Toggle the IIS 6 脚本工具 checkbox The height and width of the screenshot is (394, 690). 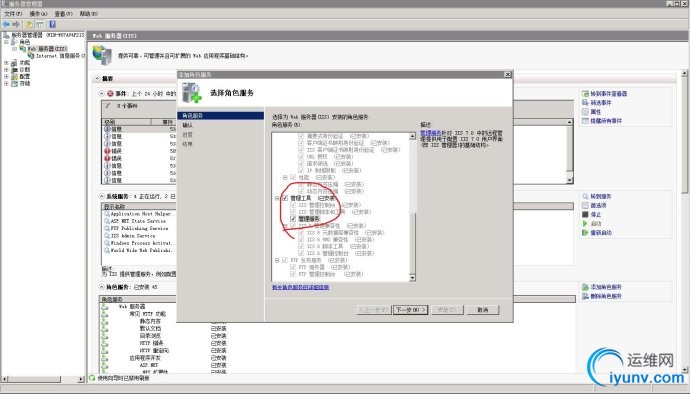pyautogui.click(x=301, y=247)
